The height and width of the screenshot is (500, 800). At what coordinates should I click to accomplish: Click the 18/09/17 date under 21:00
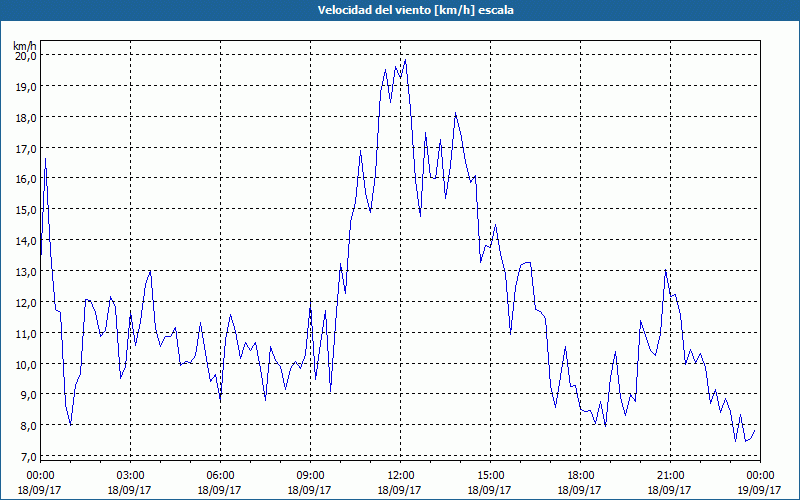669,490
